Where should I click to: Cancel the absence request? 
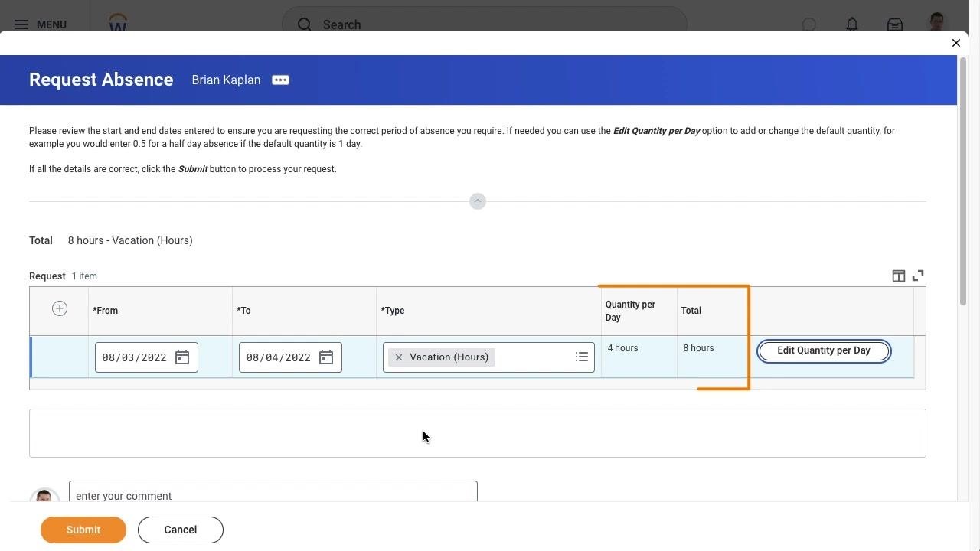click(181, 530)
